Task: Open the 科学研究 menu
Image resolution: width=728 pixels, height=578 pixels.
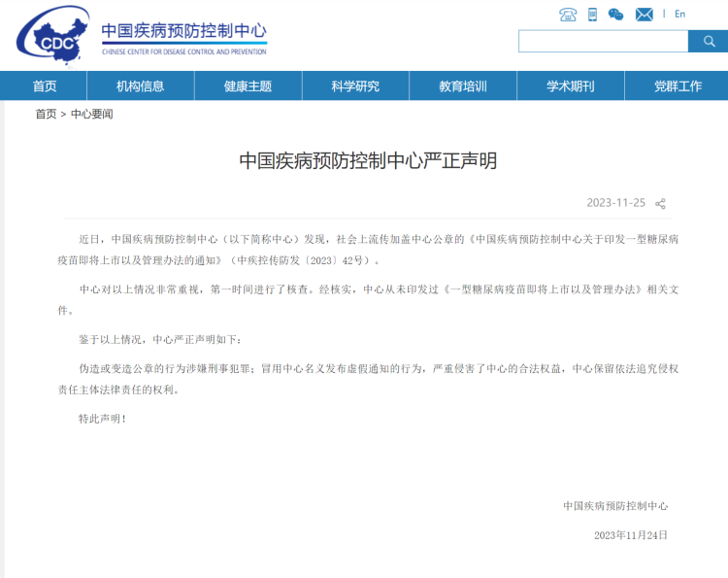Action: [355, 86]
